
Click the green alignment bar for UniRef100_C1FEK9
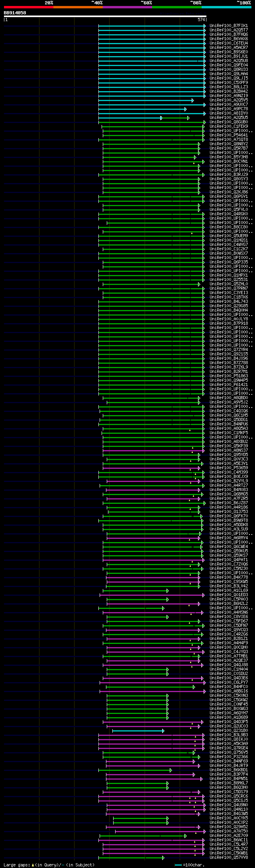pyautogui.click(x=153, y=126)
